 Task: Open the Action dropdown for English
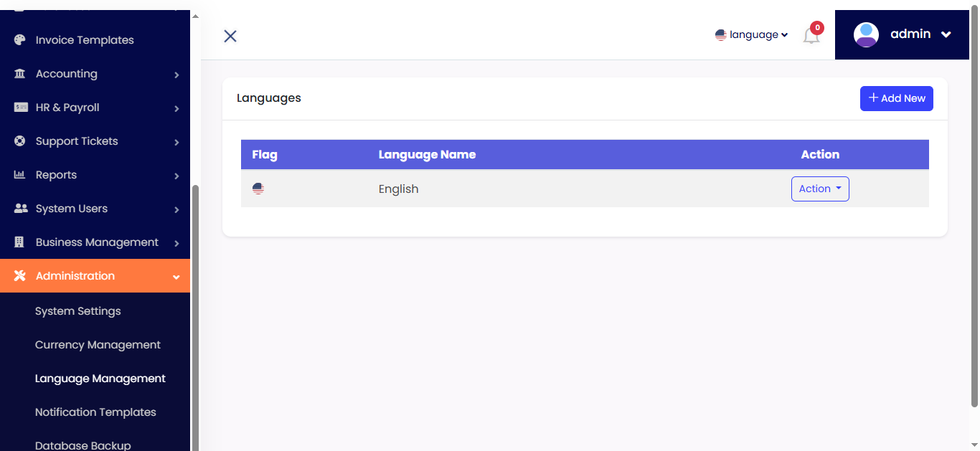click(x=820, y=189)
